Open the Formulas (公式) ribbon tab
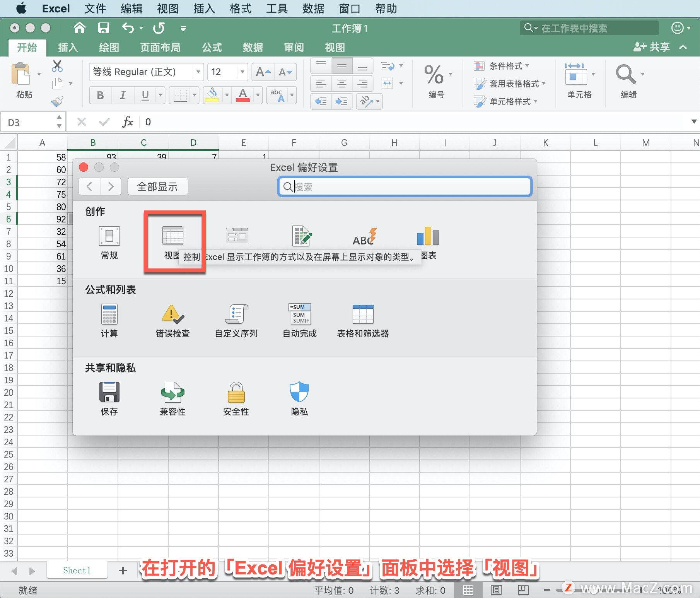 [212, 48]
